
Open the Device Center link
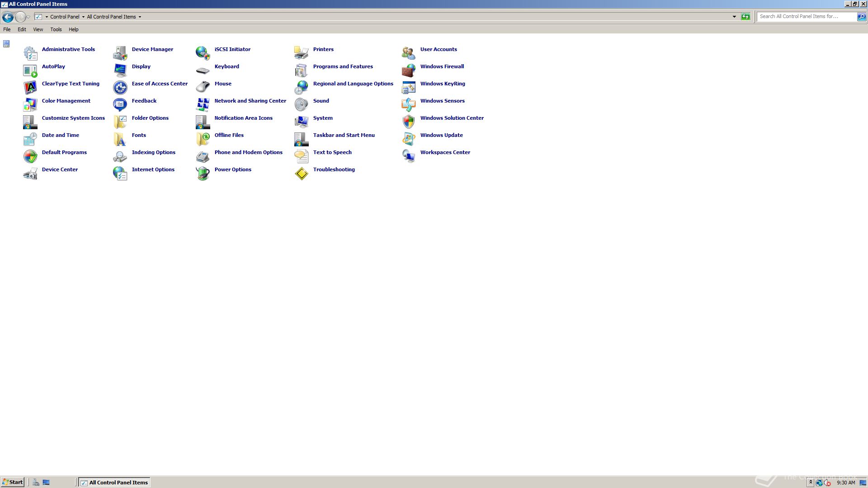tap(60, 169)
